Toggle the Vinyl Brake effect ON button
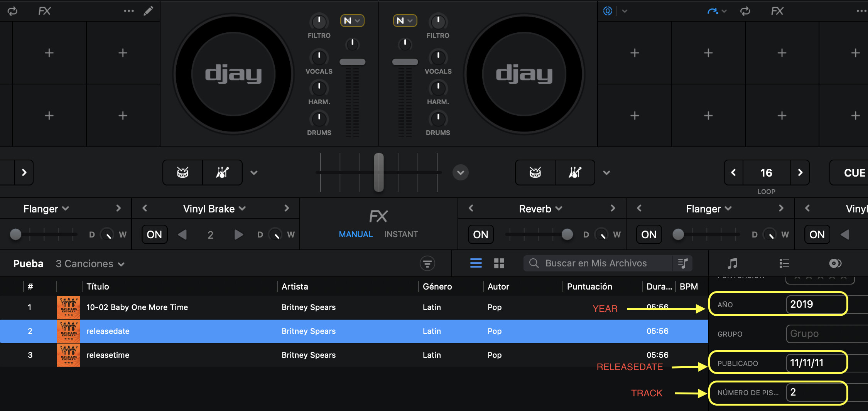Viewport: 868px width, 411px height. (x=154, y=234)
